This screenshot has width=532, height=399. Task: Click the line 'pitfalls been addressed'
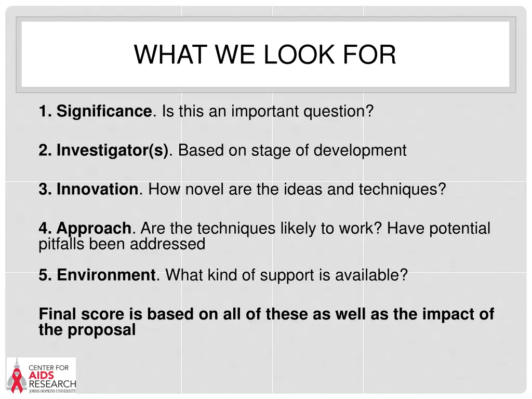pyautogui.click(x=122, y=244)
